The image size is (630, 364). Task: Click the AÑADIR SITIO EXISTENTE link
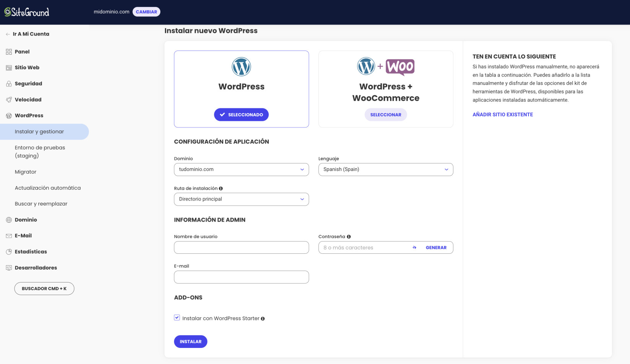coord(503,114)
